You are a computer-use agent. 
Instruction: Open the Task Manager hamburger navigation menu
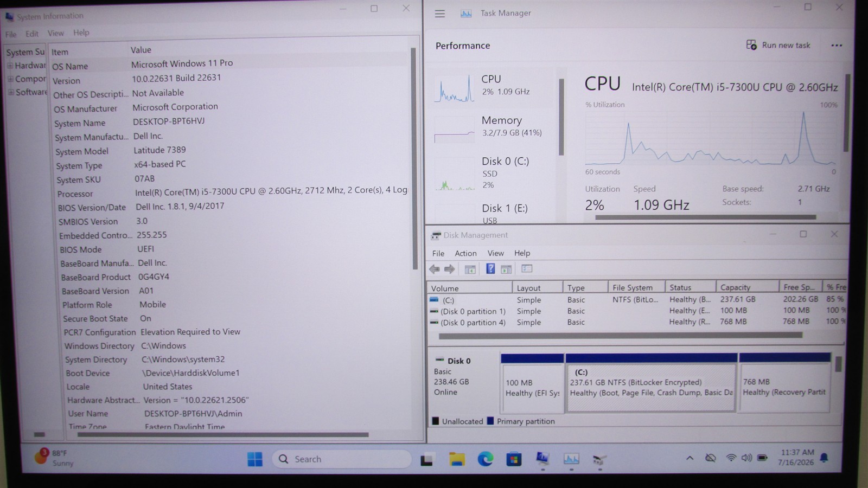pyautogui.click(x=440, y=14)
